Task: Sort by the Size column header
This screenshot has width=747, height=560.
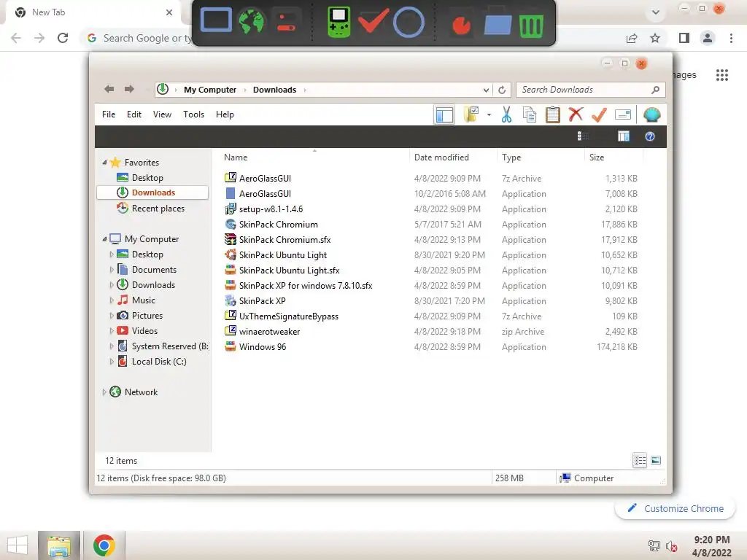Action: [597, 157]
